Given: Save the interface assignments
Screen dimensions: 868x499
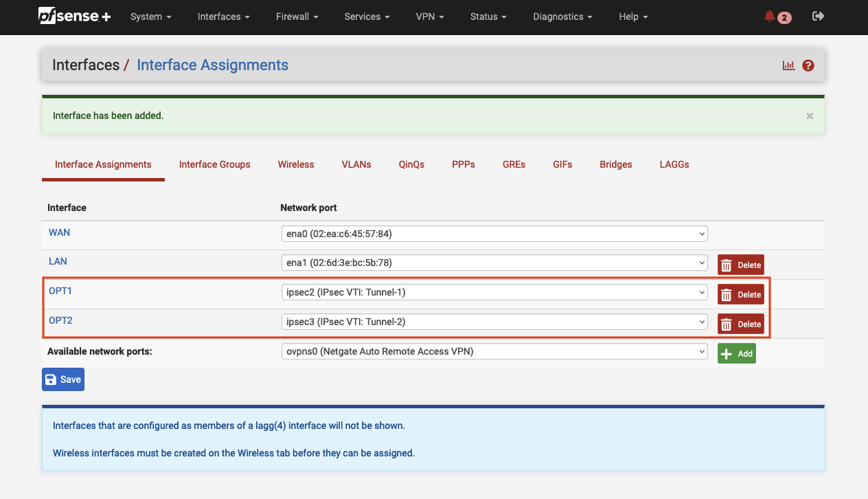Looking at the screenshot, I should (x=62, y=379).
